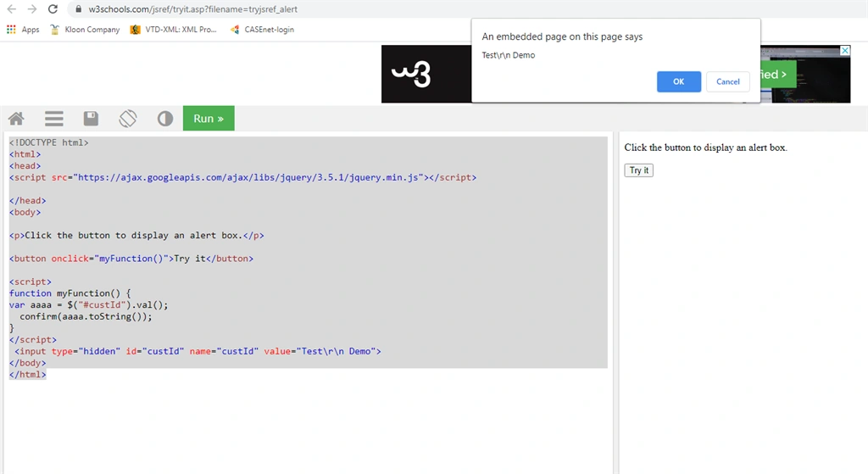Close the advertisement using X icon

point(845,50)
